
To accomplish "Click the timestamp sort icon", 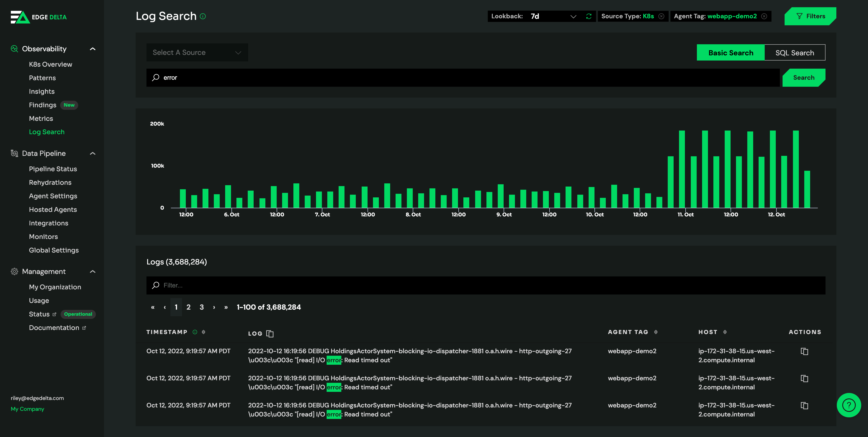I will pos(204,332).
